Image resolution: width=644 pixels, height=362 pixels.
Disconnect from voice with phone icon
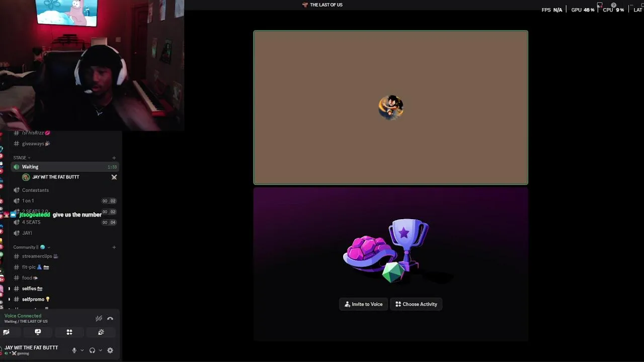pyautogui.click(x=110, y=318)
